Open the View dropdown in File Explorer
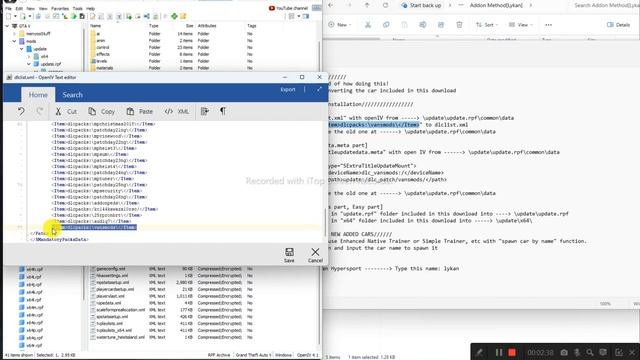The width and height of the screenshot is (640, 360). [x=521, y=25]
